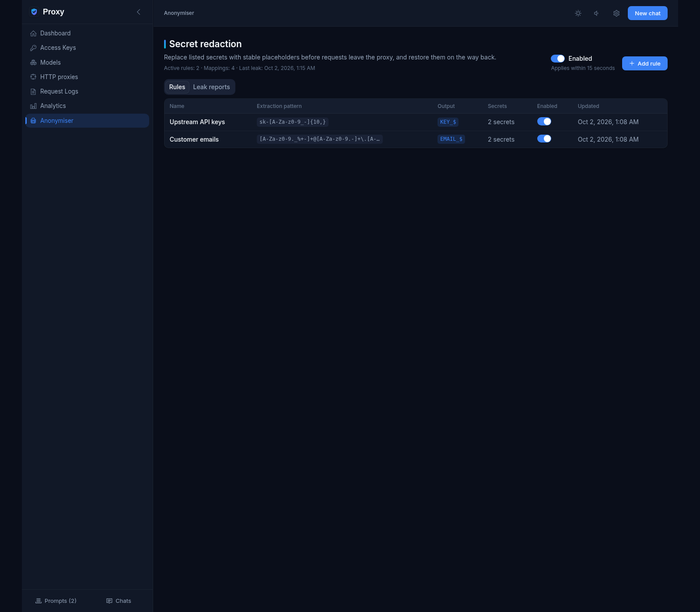The image size is (700, 612).
Task: Go to Access Keys page
Action: coord(87,48)
